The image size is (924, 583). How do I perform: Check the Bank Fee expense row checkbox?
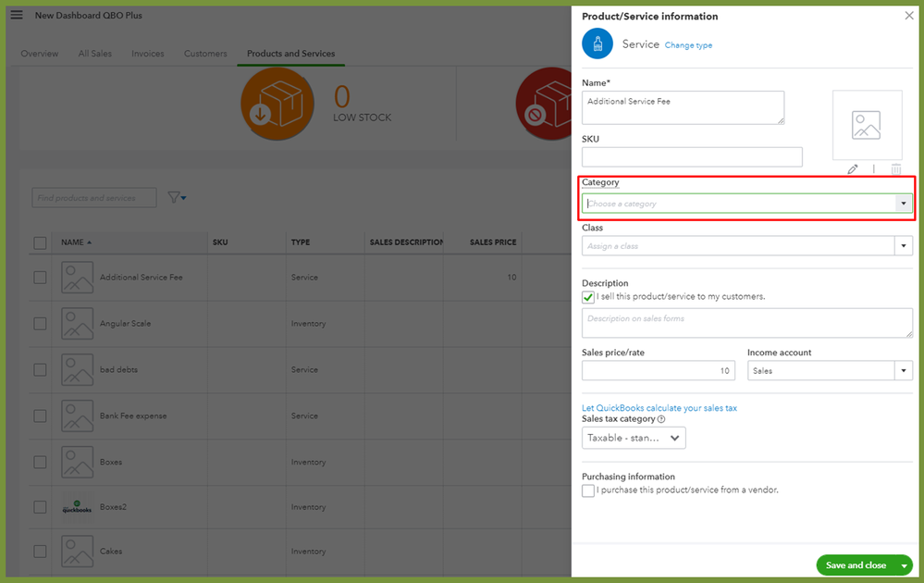(x=40, y=416)
